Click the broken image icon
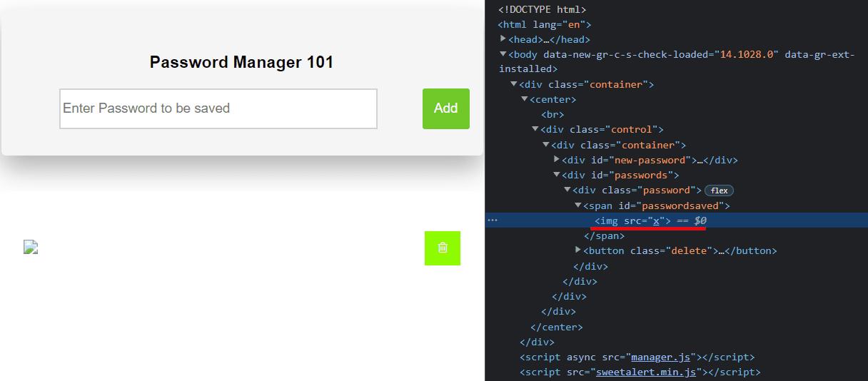This screenshot has height=381, width=868. click(31, 248)
